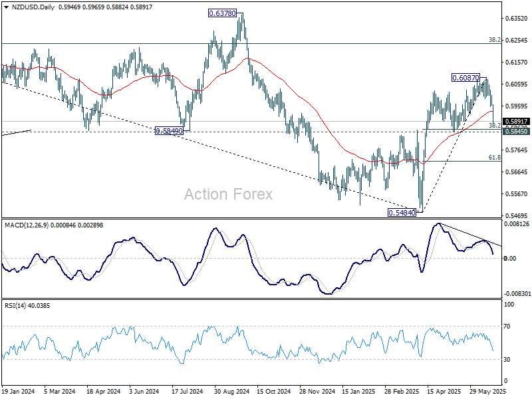
Task: Select the 0.58917 current price tag
Action: 516,122
